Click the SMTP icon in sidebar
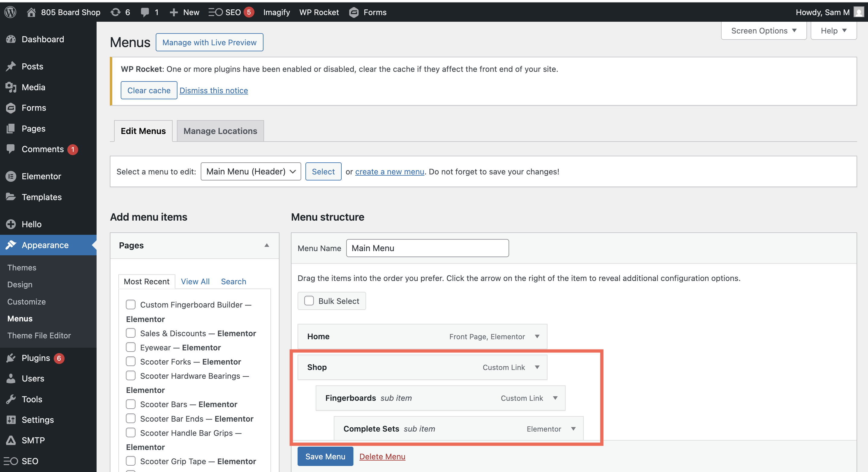This screenshot has height=472, width=868. pyautogui.click(x=11, y=440)
